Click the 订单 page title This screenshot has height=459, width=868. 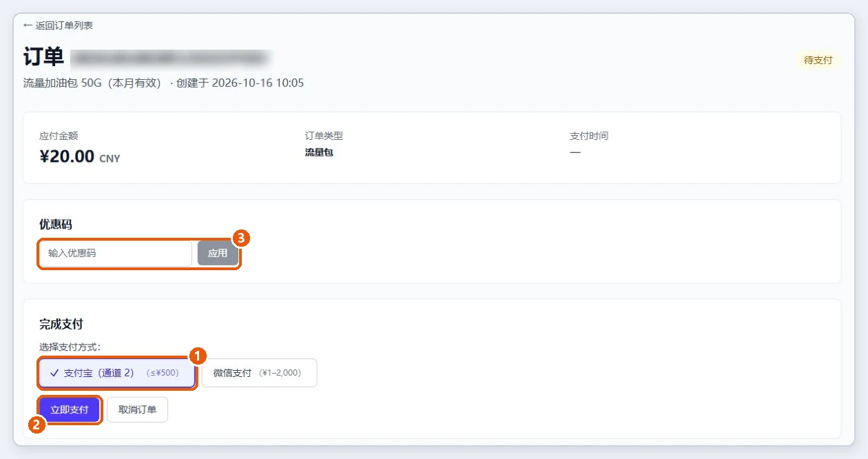tap(43, 56)
